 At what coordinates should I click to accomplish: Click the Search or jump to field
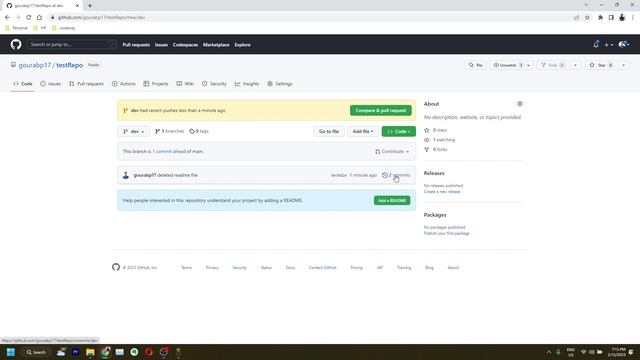click(71, 44)
